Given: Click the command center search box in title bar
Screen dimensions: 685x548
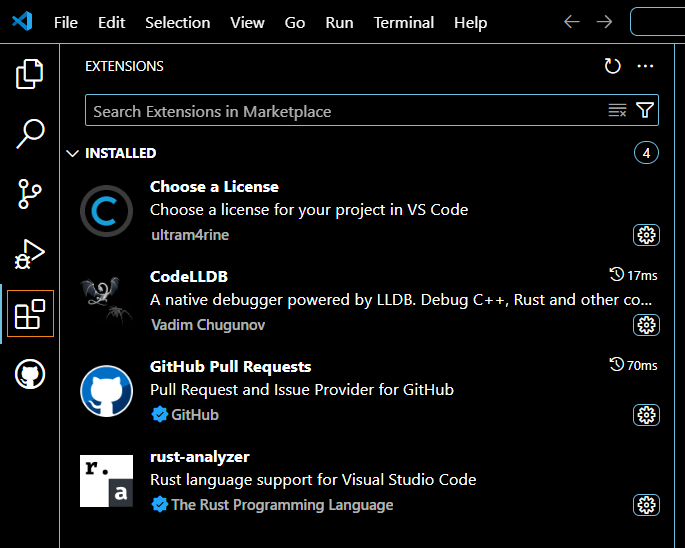Looking at the screenshot, I should tap(657, 21).
